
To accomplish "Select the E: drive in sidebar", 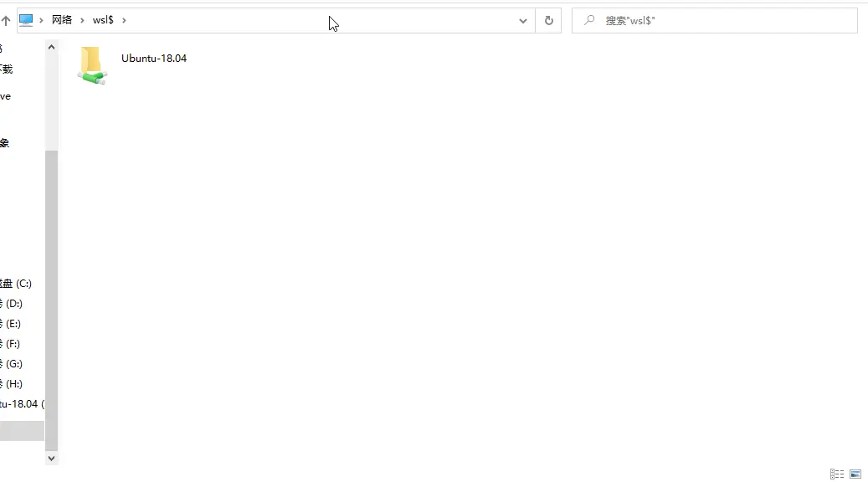I will 12,323.
